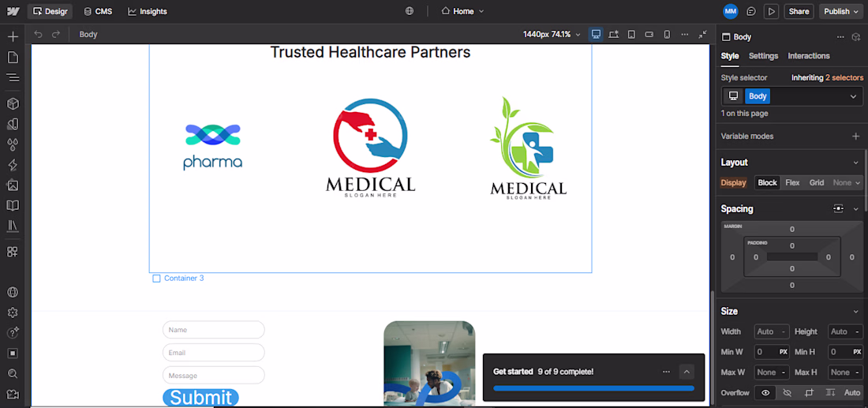Open site settings gear in left sidebar
This screenshot has height=408, width=868.
click(x=13, y=313)
